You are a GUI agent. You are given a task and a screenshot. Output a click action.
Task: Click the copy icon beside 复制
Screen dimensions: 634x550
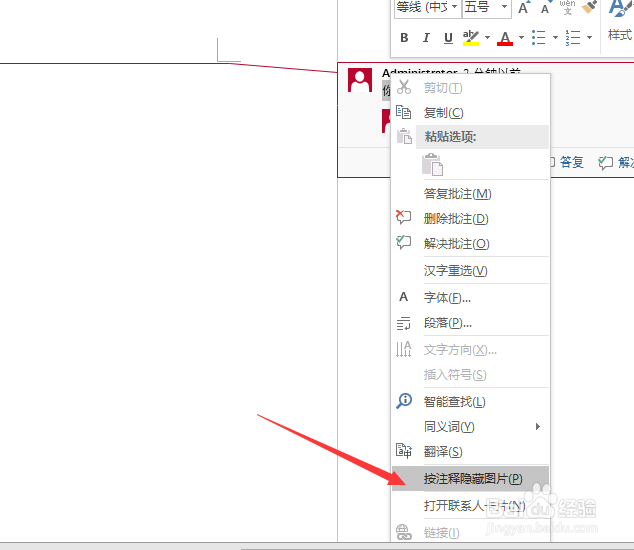pyautogui.click(x=403, y=112)
